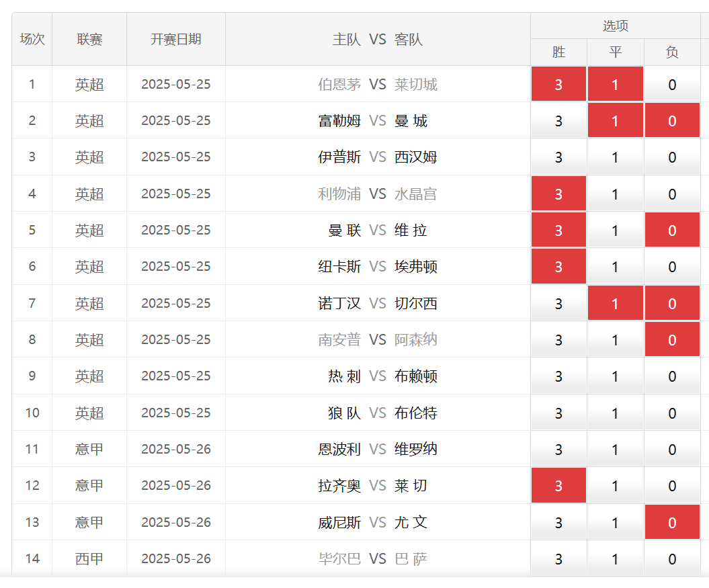Select draw (1) for 南安普 VS 阿森纳
709x588 pixels.
(x=616, y=339)
